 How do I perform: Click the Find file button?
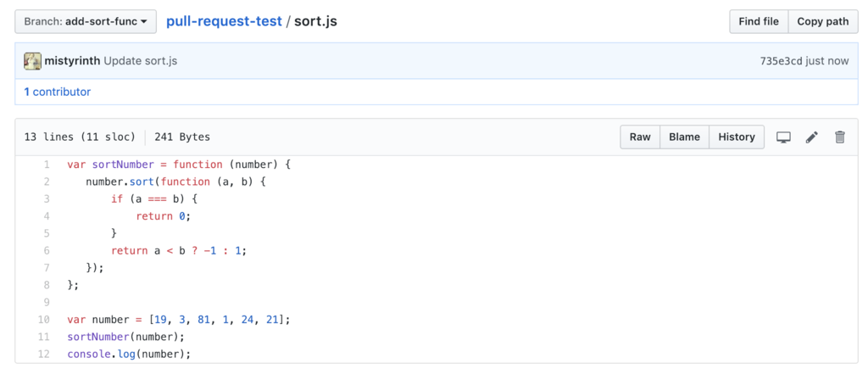[x=759, y=21]
